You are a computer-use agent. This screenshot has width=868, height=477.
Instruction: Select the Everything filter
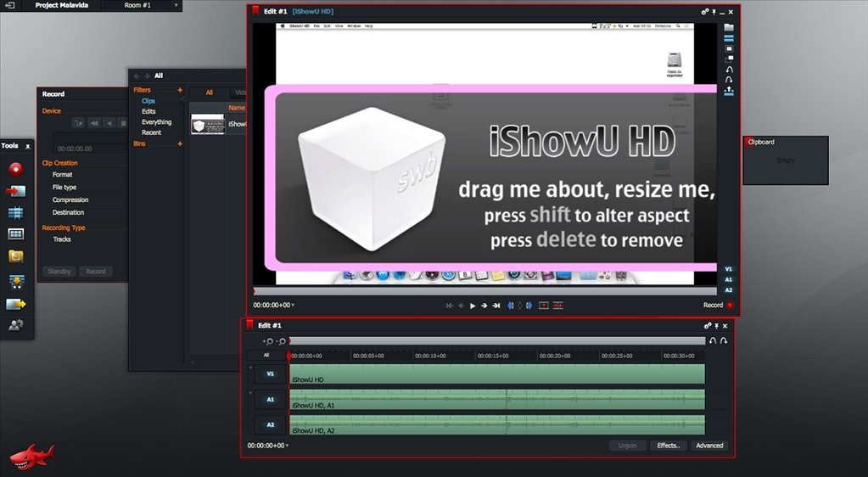click(157, 122)
